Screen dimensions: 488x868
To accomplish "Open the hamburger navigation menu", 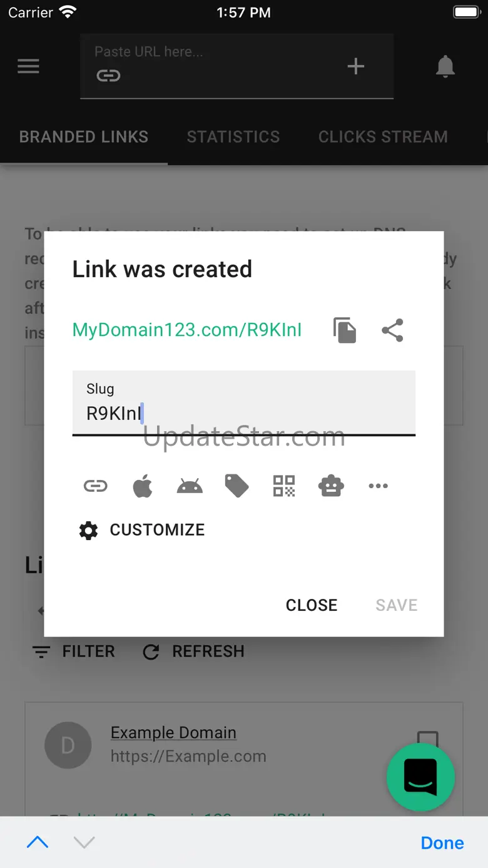I will [x=28, y=66].
